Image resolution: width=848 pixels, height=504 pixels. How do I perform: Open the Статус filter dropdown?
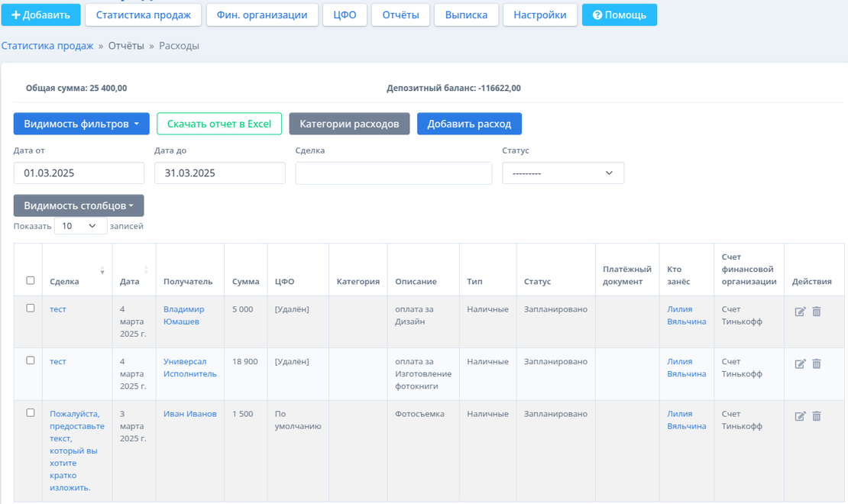tap(563, 173)
